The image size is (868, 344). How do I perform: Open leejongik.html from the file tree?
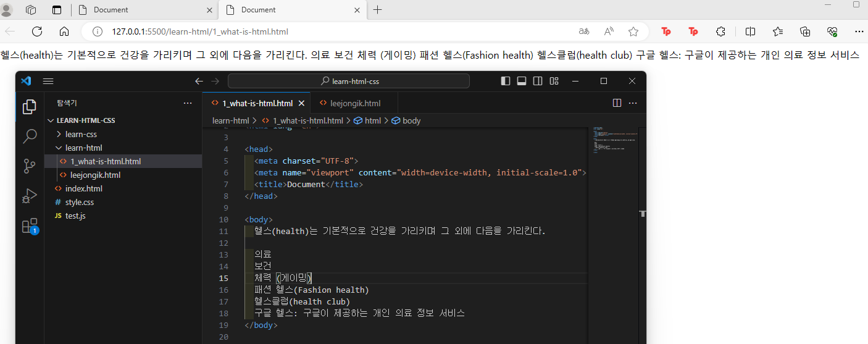pyautogui.click(x=95, y=175)
